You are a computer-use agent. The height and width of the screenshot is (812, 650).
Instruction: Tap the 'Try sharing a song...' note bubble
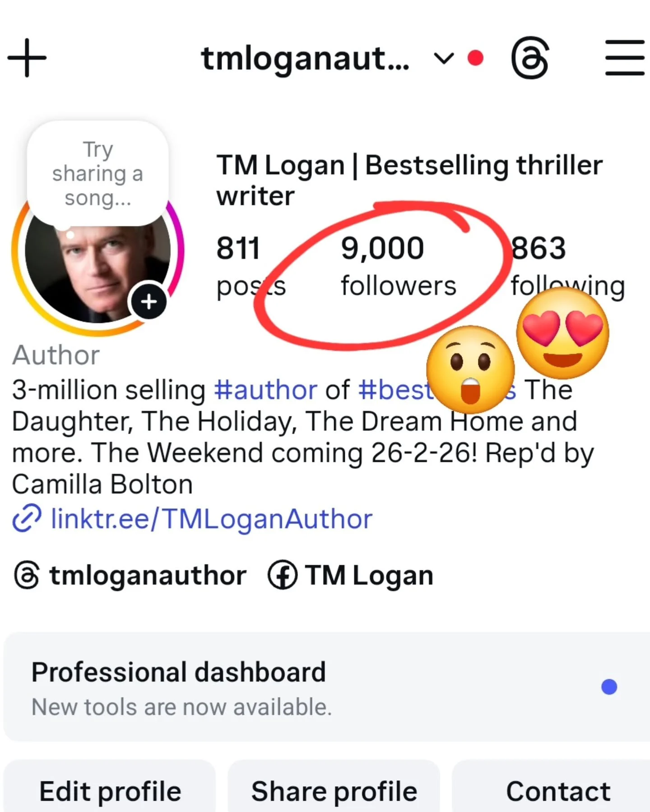(97, 174)
